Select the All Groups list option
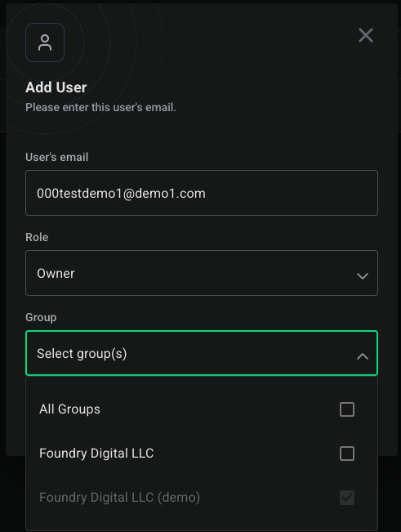The height and width of the screenshot is (532, 401). pos(202,409)
